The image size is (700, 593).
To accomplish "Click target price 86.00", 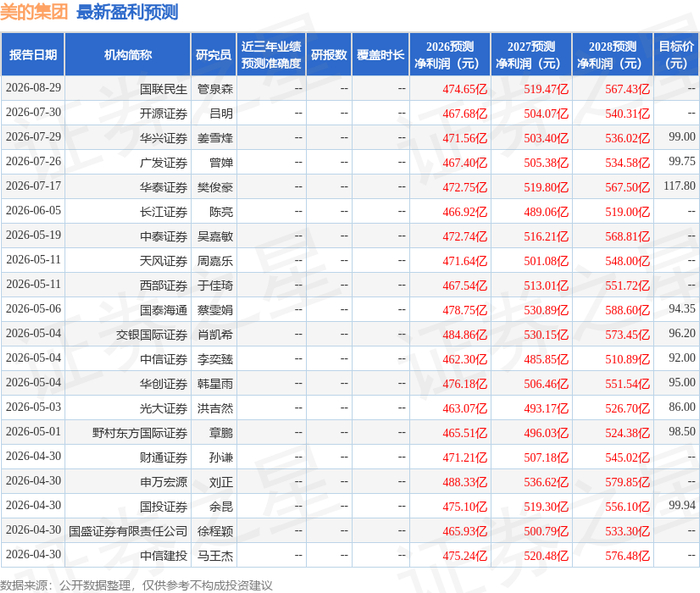I will 682,407.
